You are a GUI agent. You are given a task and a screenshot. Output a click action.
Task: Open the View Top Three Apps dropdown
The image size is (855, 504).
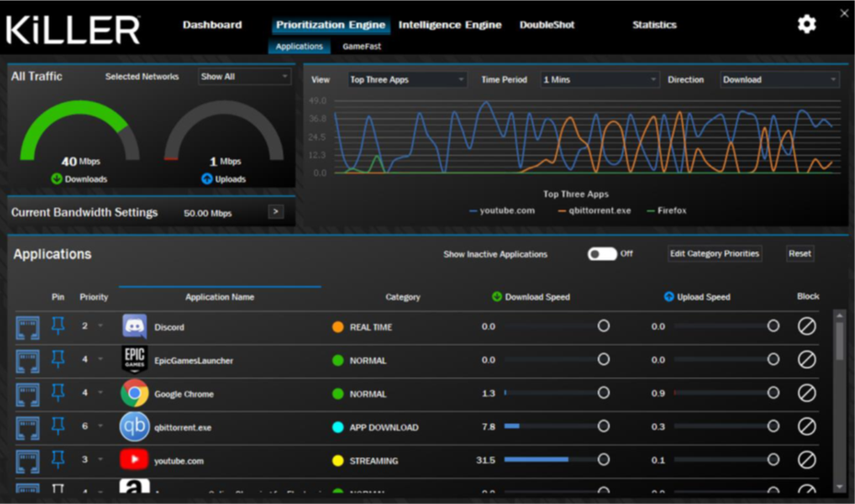click(408, 79)
